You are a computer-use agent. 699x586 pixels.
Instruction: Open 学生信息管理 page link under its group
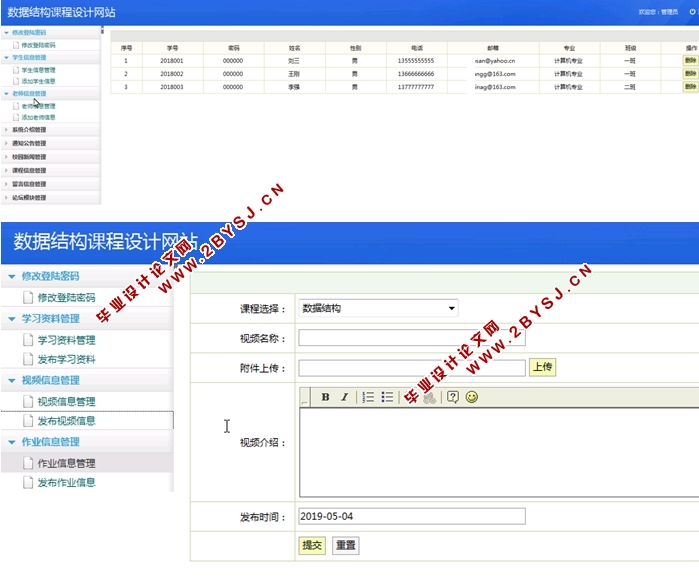point(39,70)
